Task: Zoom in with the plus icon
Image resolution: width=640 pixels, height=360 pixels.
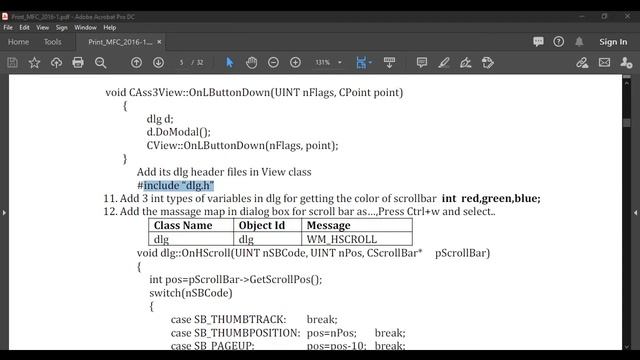Action: 296,62
